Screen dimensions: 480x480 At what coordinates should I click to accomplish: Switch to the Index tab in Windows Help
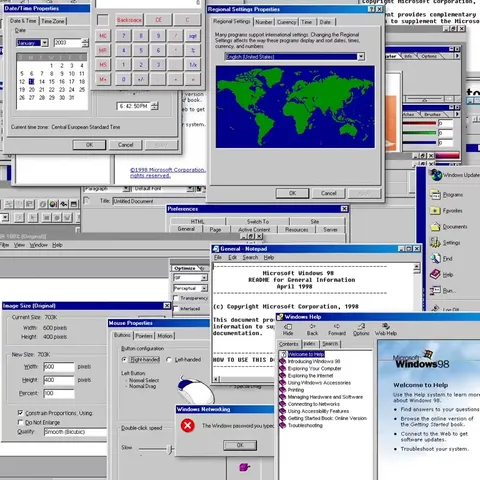pos(310,344)
